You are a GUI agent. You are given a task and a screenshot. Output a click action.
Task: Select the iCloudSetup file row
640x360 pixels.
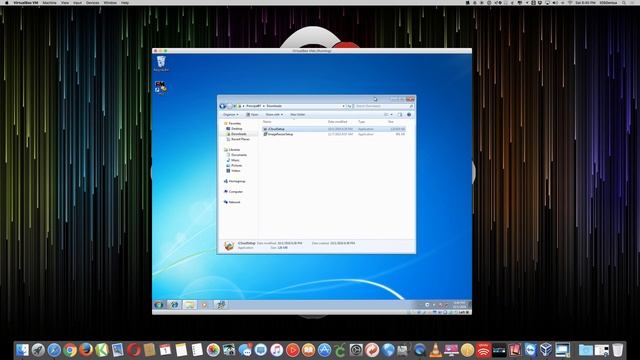[334, 129]
